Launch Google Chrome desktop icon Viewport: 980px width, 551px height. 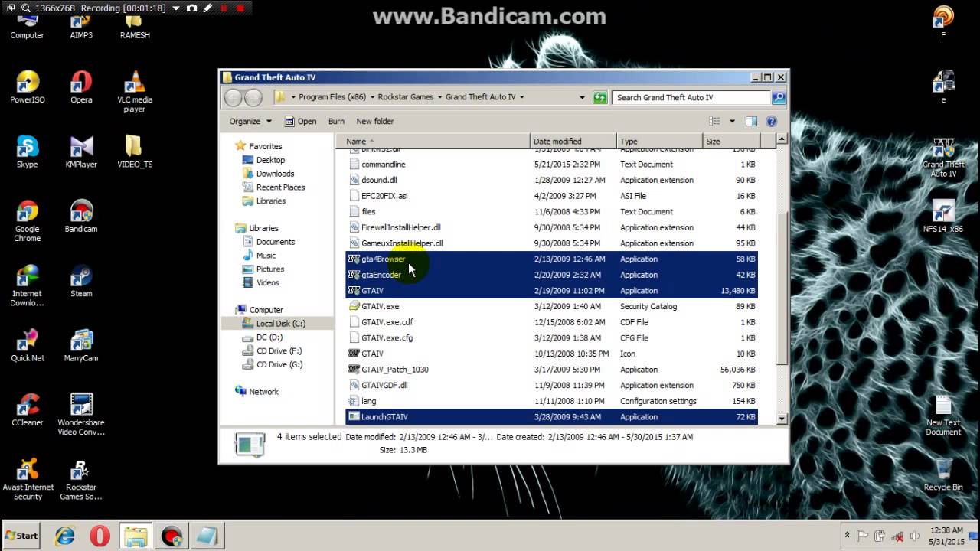28,220
